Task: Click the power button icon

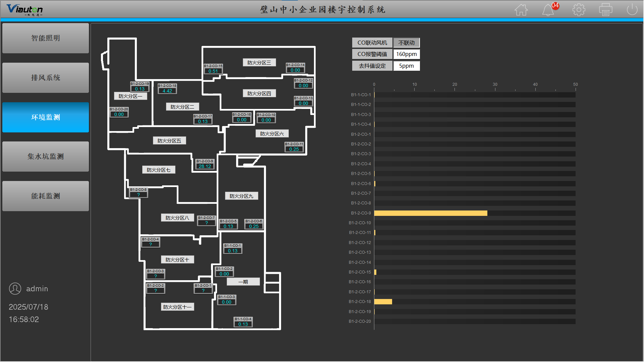Action: [632, 10]
